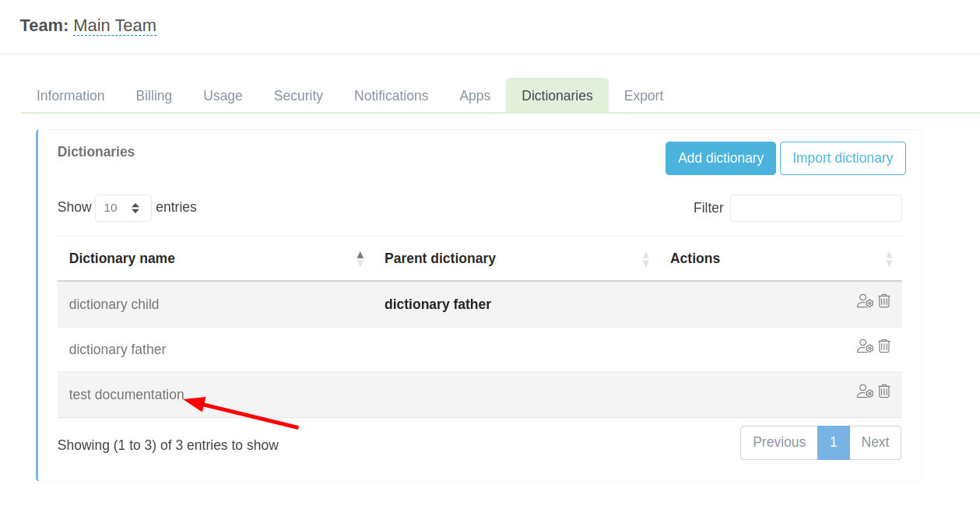Viewport: 980px width, 516px height.
Task: Delete the dictionary father entry
Action: 884,346
